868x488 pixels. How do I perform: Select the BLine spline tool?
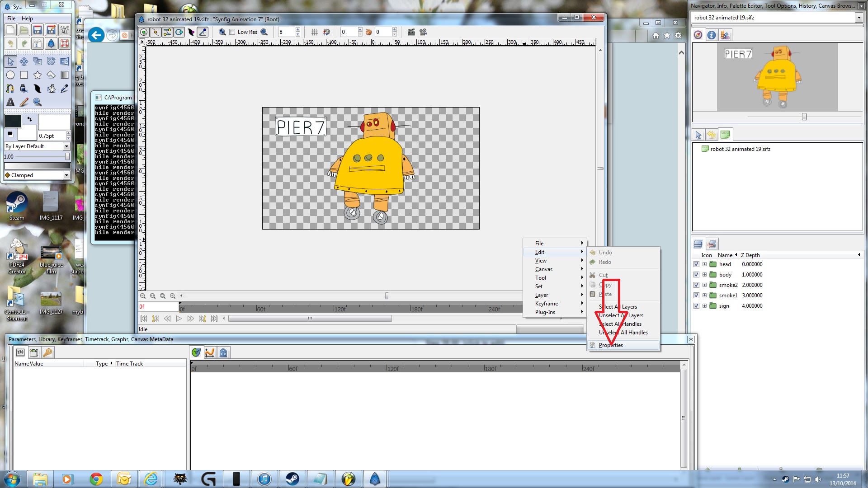click(10, 89)
